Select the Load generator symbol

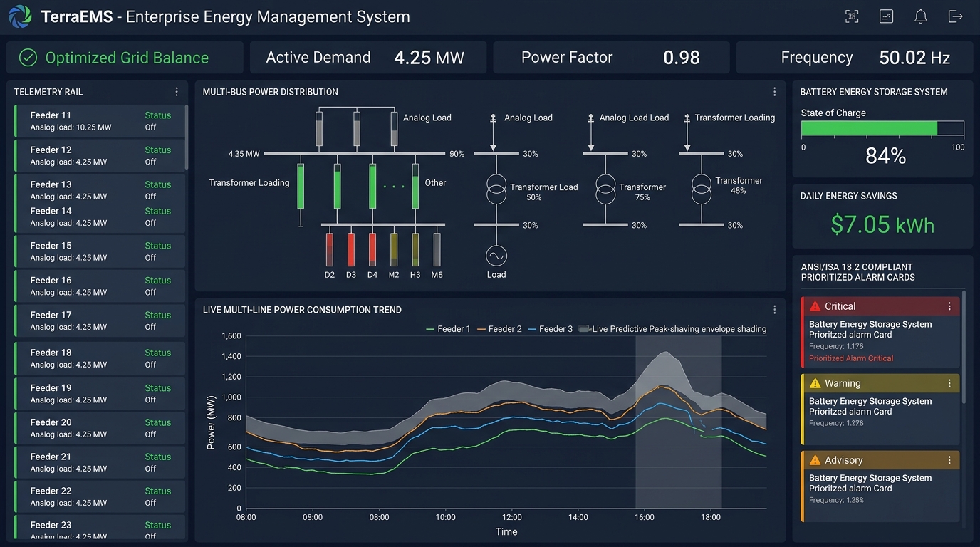coord(496,255)
